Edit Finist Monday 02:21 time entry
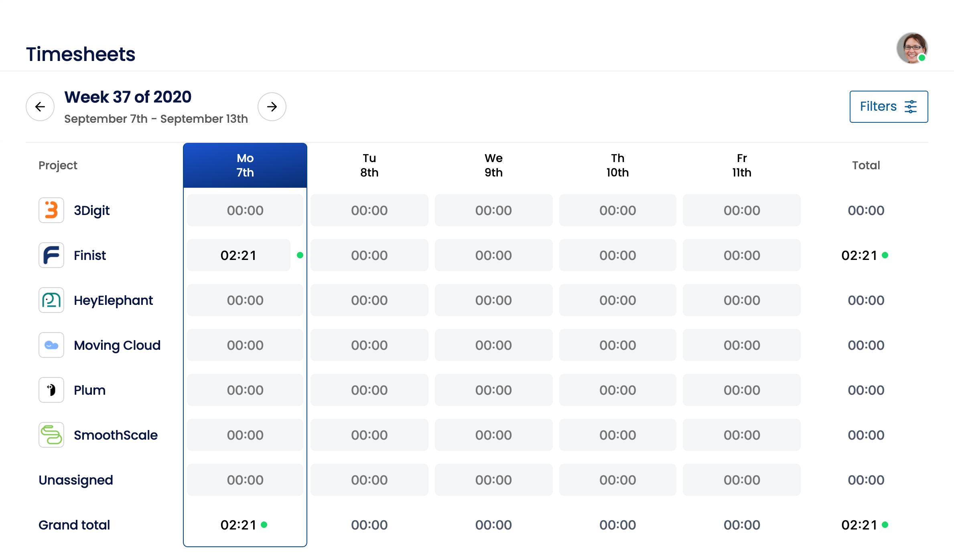The height and width of the screenshot is (560, 954). pyautogui.click(x=239, y=255)
